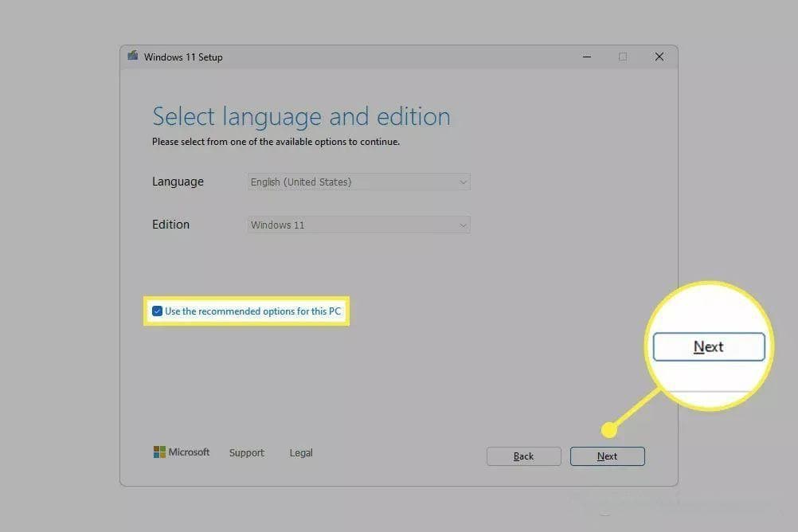This screenshot has width=798, height=532.
Task: Click the Windows 11 Setup title bar icon
Action: [133, 56]
